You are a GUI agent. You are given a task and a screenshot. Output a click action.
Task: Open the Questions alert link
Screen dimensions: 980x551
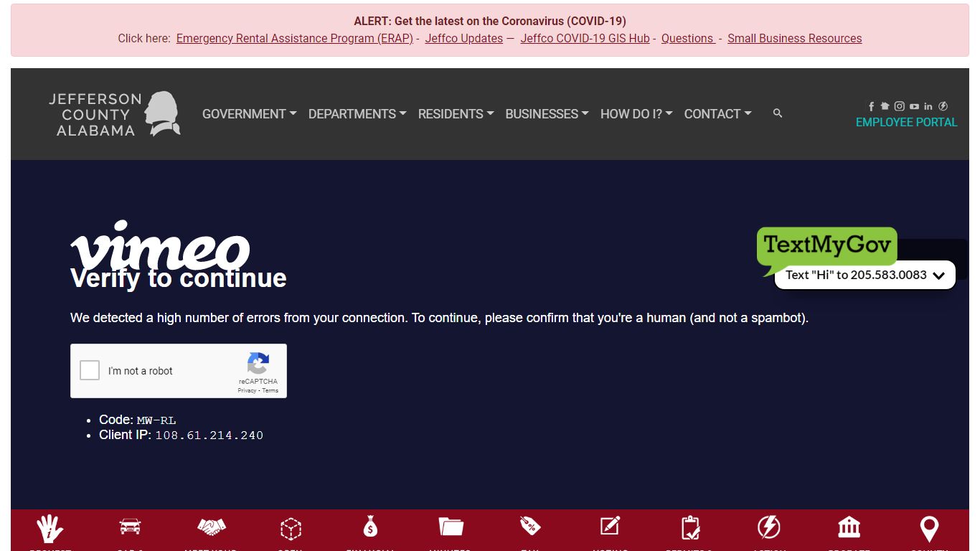[687, 39]
